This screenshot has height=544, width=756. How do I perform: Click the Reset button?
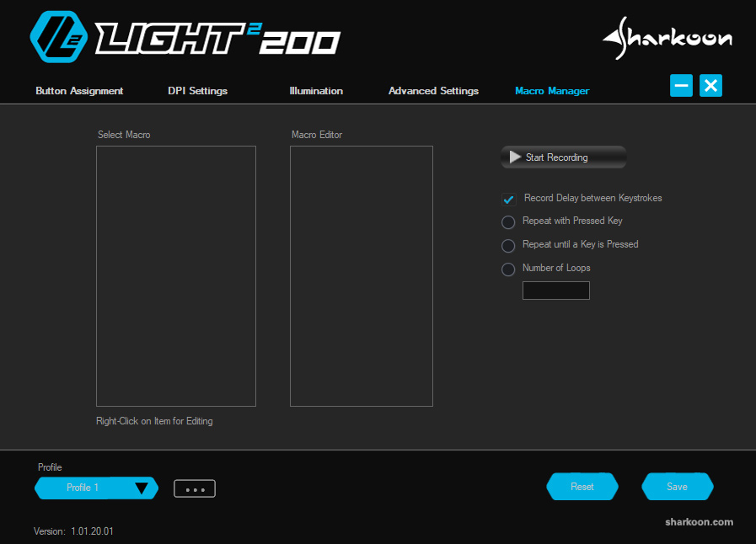point(582,487)
